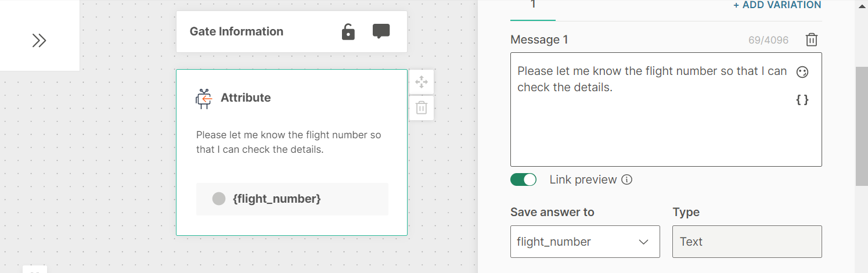Image resolution: width=868 pixels, height=273 pixels.
Task: Click the Link preview info icon
Action: pos(626,179)
